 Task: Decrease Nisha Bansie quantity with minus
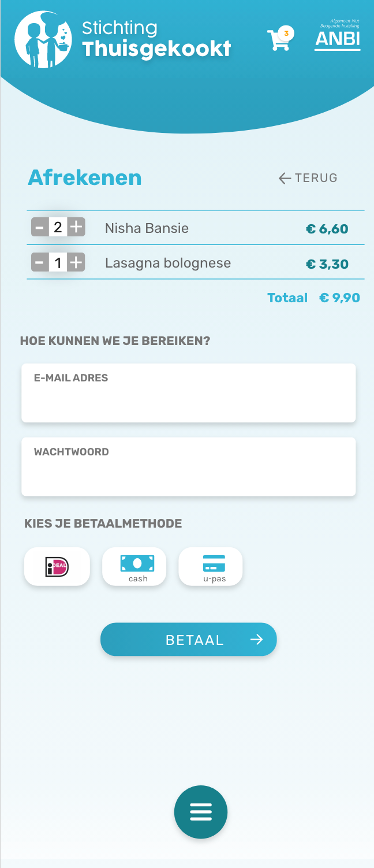click(x=39, y=228)
